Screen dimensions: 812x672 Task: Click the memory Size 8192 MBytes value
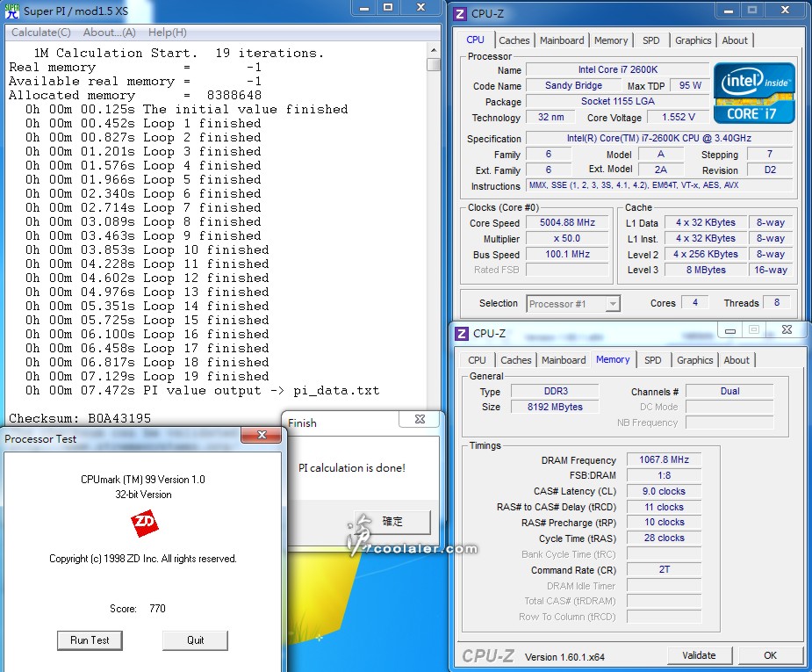555,407
